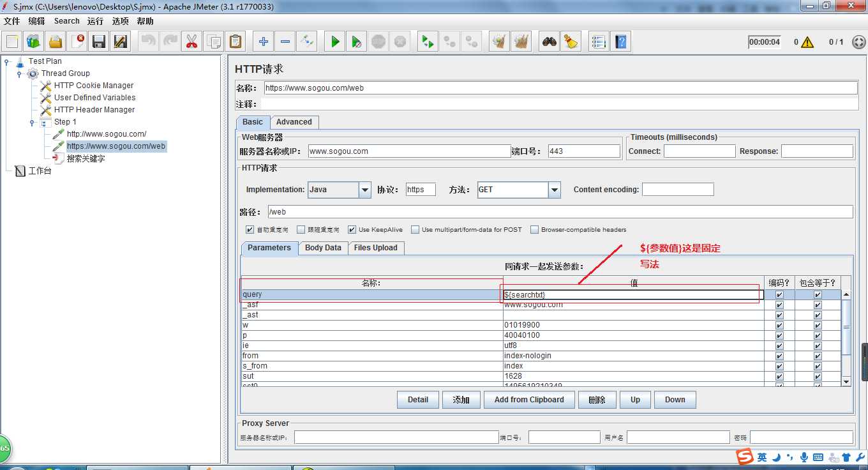The width and height of the screenshot is (868, 470).
Task: Click the Clear All double-broom icon
Action: click(x=521, y=42)
